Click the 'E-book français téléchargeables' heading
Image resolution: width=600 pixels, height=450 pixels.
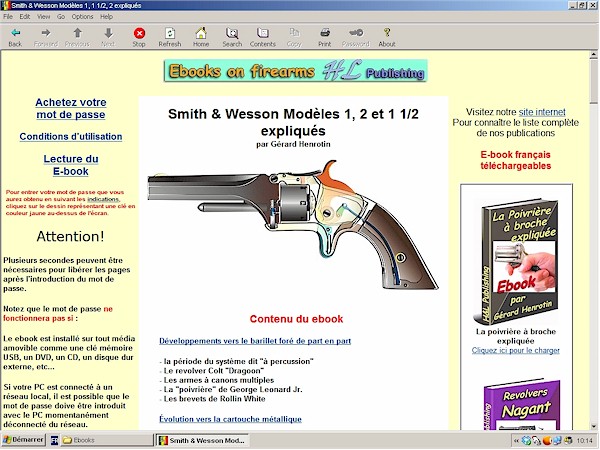point(515,160)
